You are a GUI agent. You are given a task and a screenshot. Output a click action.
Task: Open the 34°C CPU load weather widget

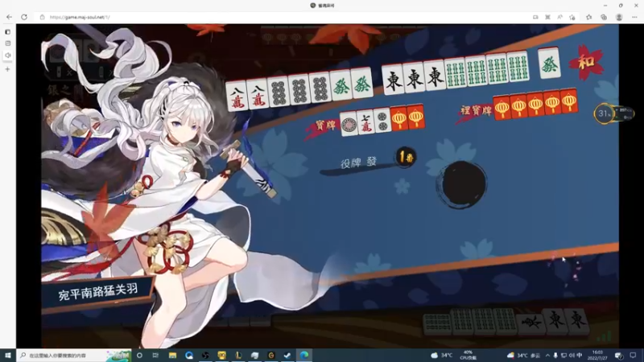(454, 356)
